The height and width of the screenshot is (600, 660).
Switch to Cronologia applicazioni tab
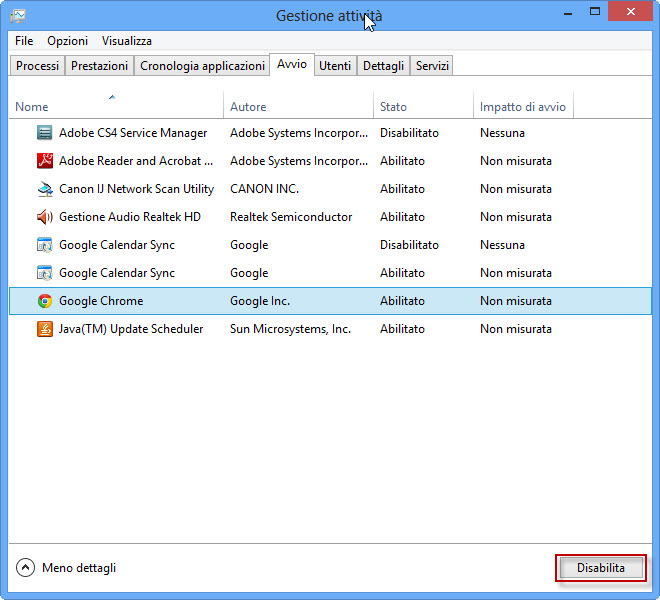coord(202,66)
